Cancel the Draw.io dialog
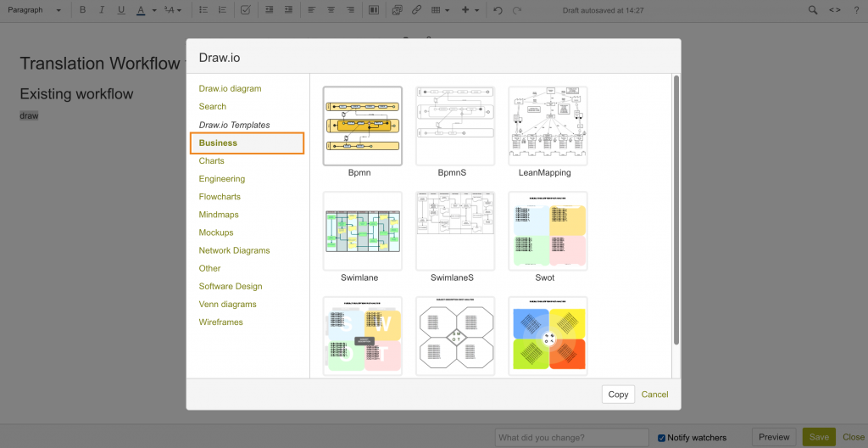The image size is (868, 448). (x=654, y=395)
